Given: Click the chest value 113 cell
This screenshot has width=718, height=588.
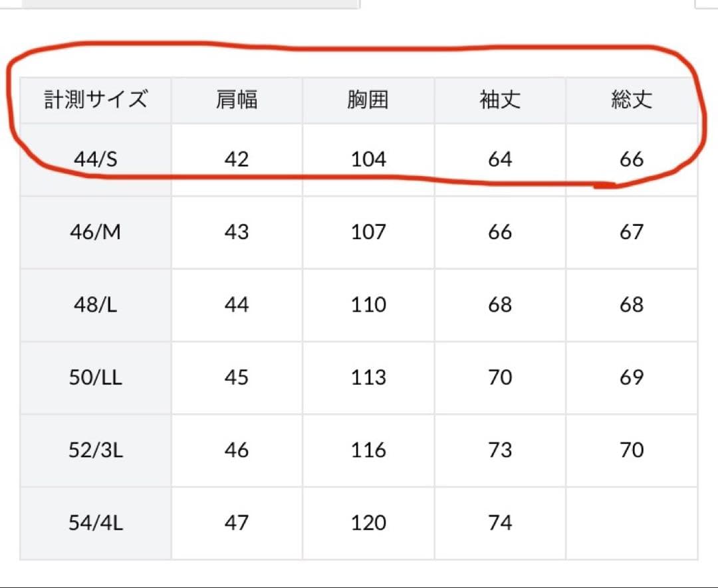Looking at the screenshot, I should 368,377.
